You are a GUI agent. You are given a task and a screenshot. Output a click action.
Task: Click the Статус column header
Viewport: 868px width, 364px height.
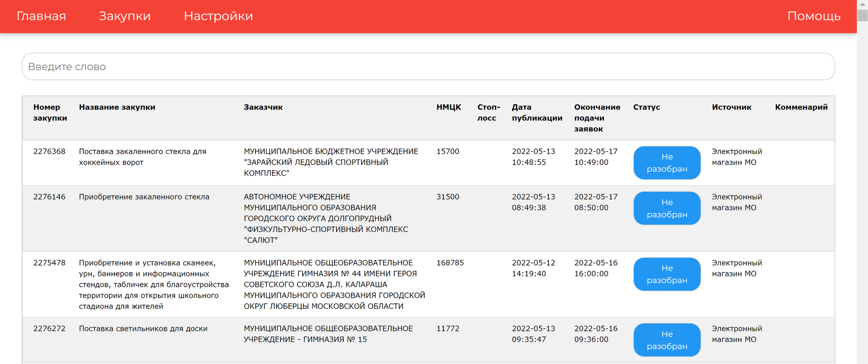tap(646, 107)
